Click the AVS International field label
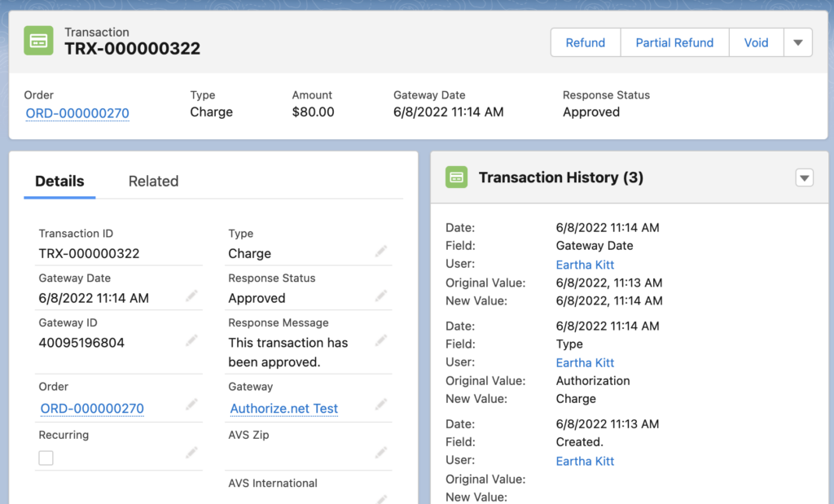 273,484
